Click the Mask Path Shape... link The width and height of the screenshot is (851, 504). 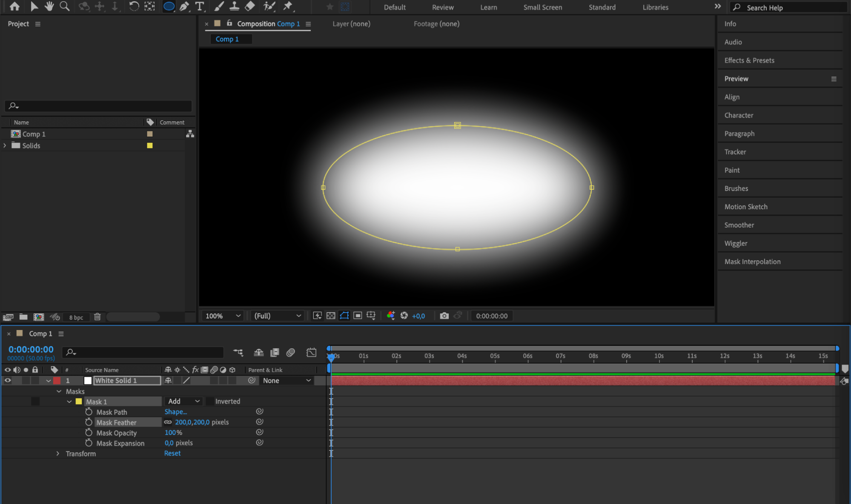click(x=175, y=412)
